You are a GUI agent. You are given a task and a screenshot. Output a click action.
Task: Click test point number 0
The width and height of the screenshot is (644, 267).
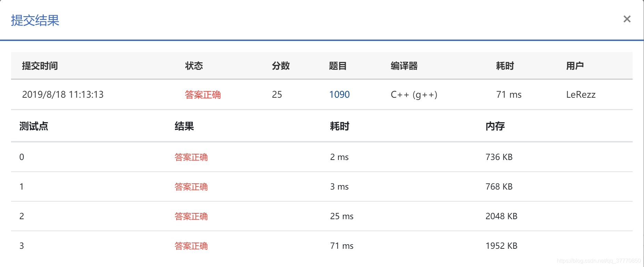tap(22, 157)
